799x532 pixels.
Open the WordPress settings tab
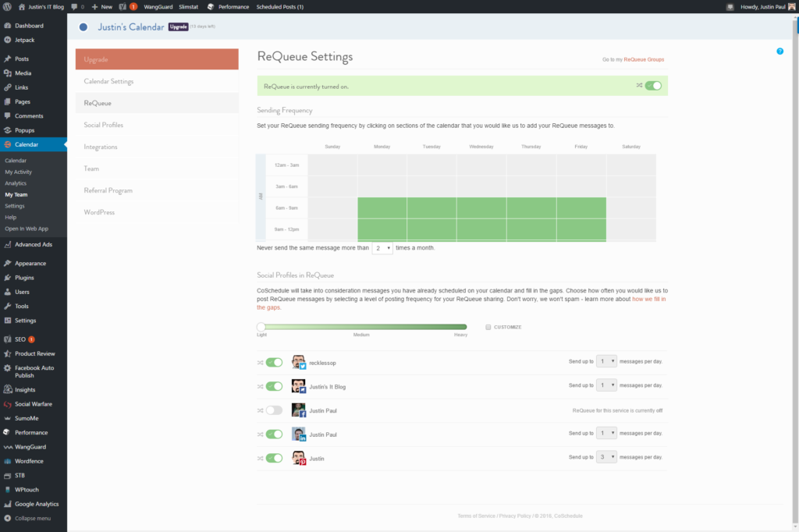(157, 212)
